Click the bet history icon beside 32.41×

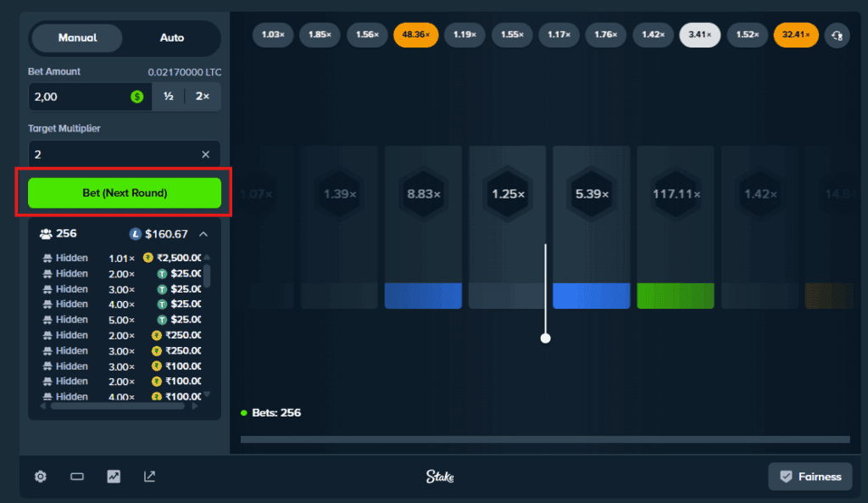(x=837, y=35)
